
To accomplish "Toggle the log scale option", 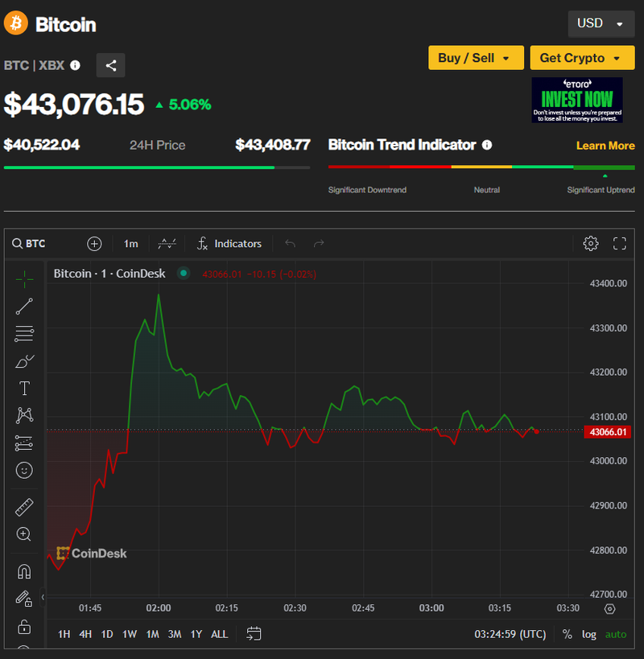I will [x=589, y=634].
